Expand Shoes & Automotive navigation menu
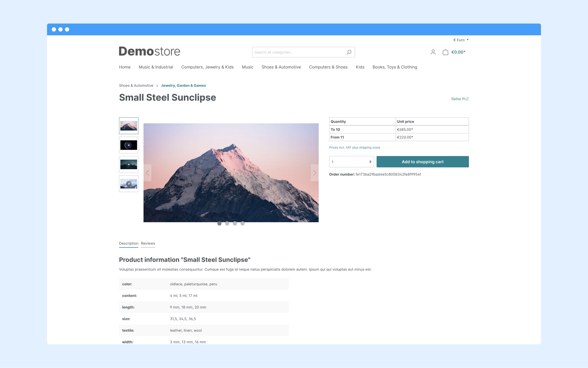This screenshot has height=368, width=588. click(x=281, y=67)
